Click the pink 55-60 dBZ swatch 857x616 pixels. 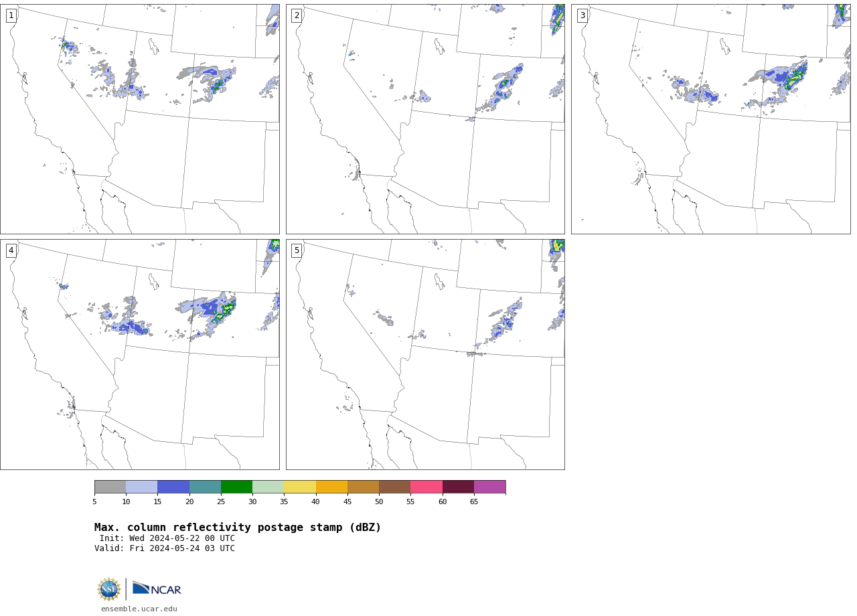[426, 487]
